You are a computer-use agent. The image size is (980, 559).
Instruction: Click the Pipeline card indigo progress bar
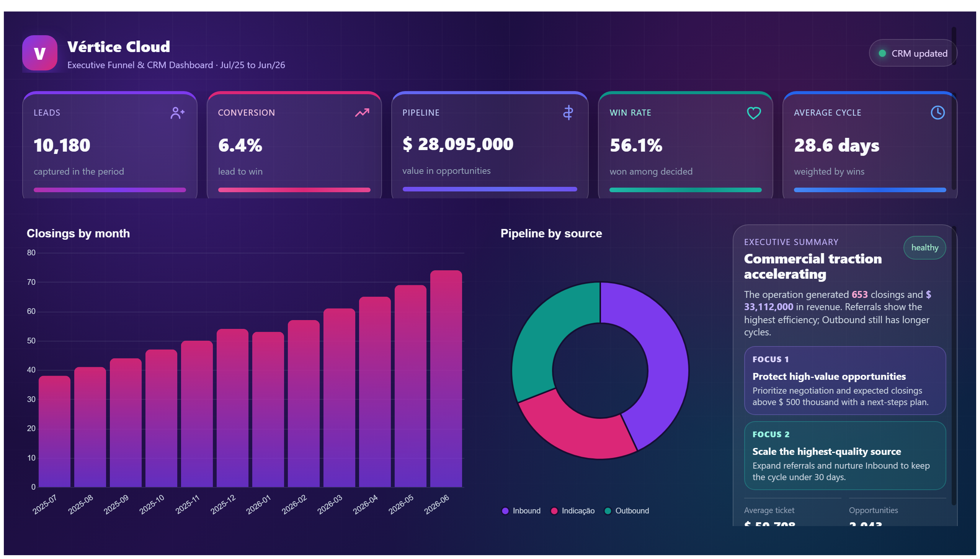489,189
